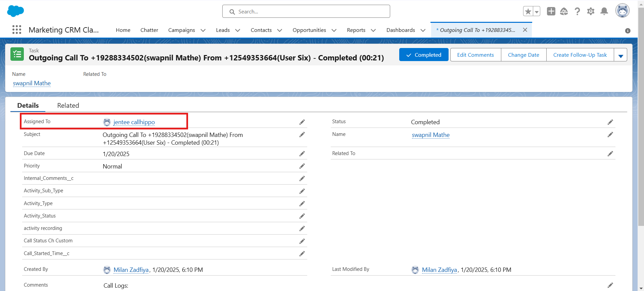The image size is (644, 291).
Task: Click the info icon beside tab bar
Action: pyautogui.click(x=628, y=31)
